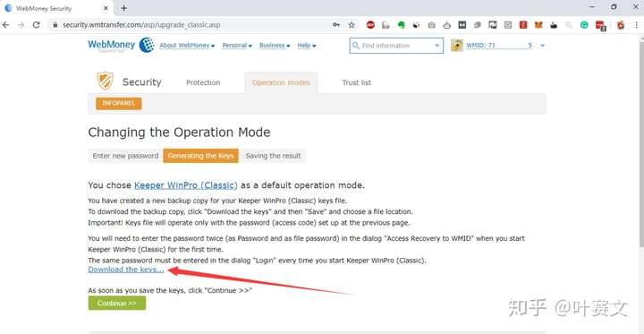Image resolution: width=644 pixels, height=334 pixels.
Task: Expand the Help menu
Action: [x=307, y=46]
